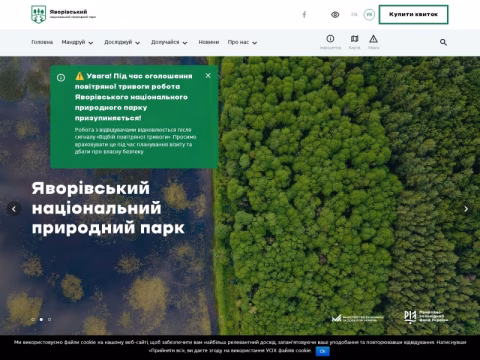Viewport: 480px width, 360px height.
Task: Expand the Долучайся dropdown chevron
Action: [x=185, y=43]
